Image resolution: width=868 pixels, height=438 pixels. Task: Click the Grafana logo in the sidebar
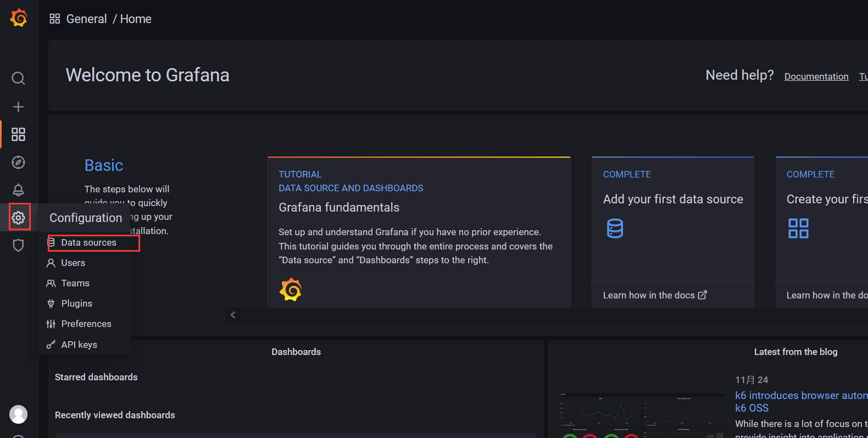[x=19, y=18]
